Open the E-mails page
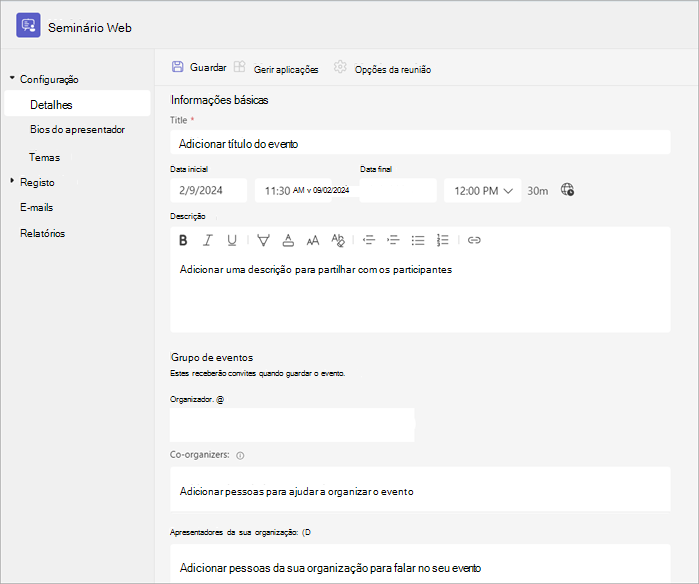This screenshot has height=584, width=699. (x=37, y=207)
